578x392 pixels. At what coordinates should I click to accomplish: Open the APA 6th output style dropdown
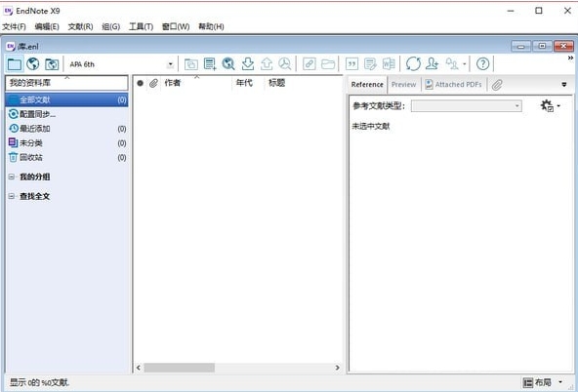point(170,64)
